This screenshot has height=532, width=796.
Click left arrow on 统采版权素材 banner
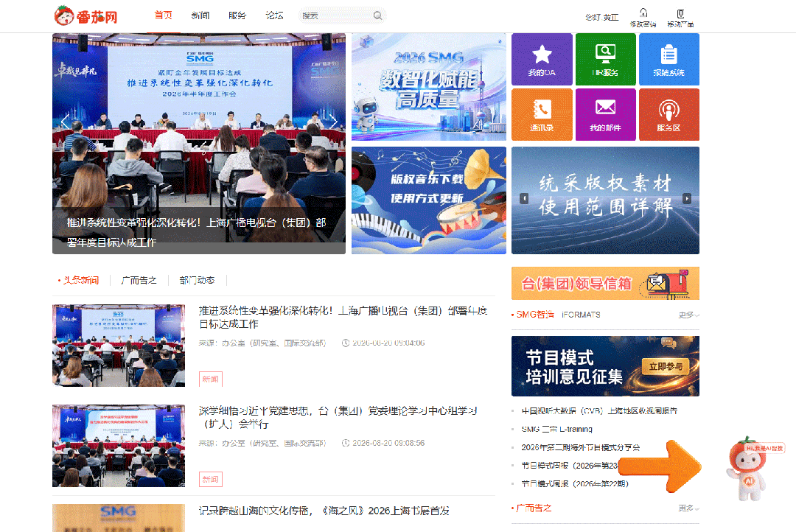(x=524, y=199)
